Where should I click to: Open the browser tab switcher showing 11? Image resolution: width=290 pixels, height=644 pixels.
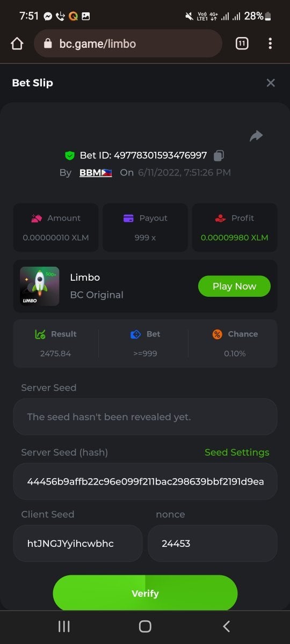tap(242, 43)
